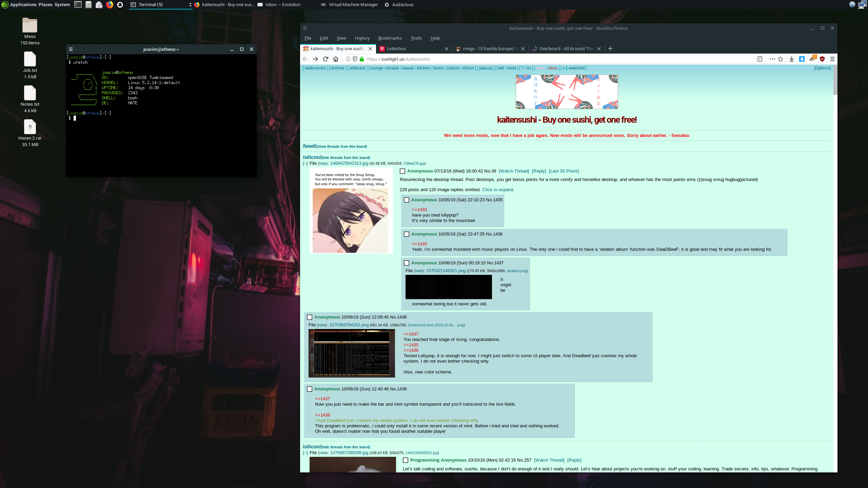This screenshot has height=488, width=868.
Task: Check the box for post No.39
Action: click(402, 171)
